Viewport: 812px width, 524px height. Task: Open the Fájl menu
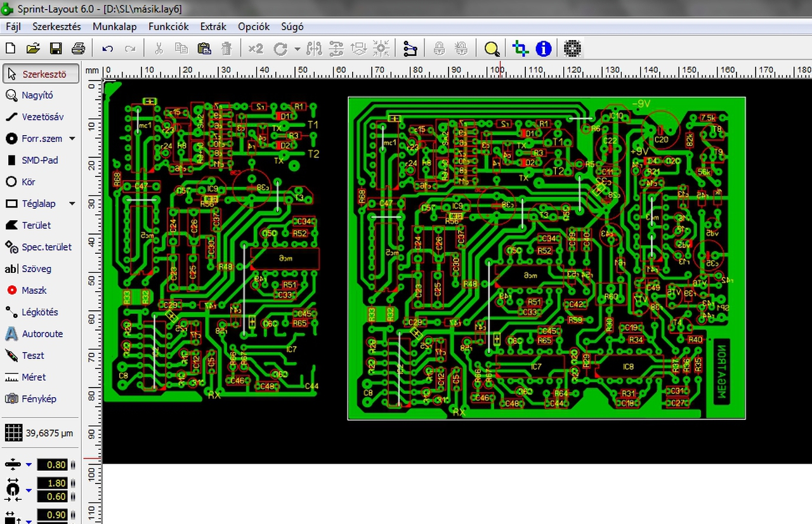coord(13,27)
